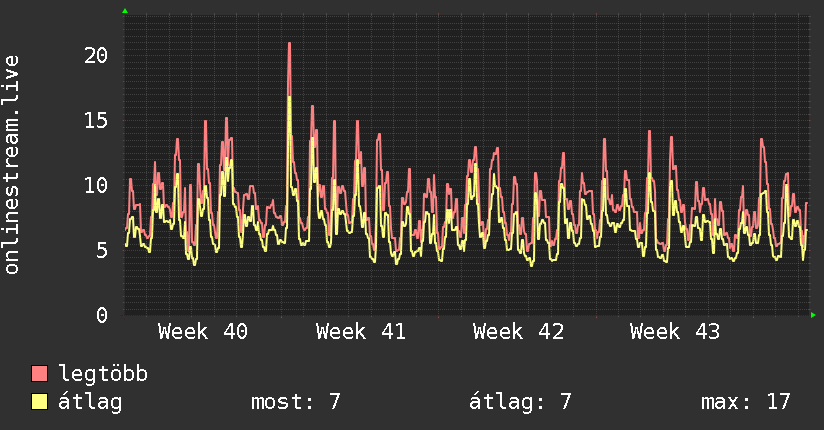Click the Week 42 axis label

point(518,332)
